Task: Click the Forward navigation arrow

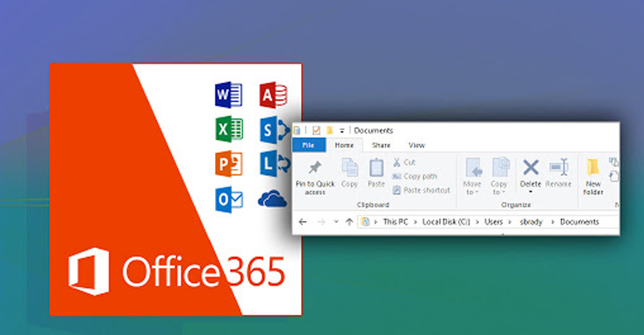Action: point(321,222)
